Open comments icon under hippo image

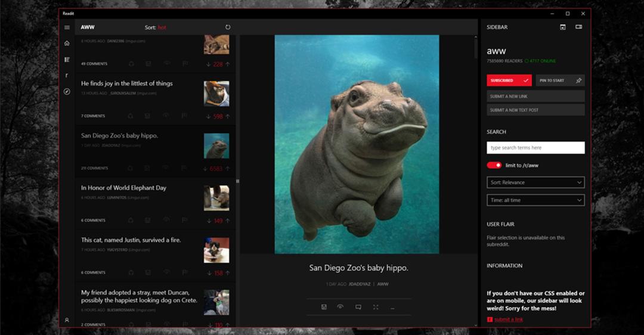(x=358, y=307)
